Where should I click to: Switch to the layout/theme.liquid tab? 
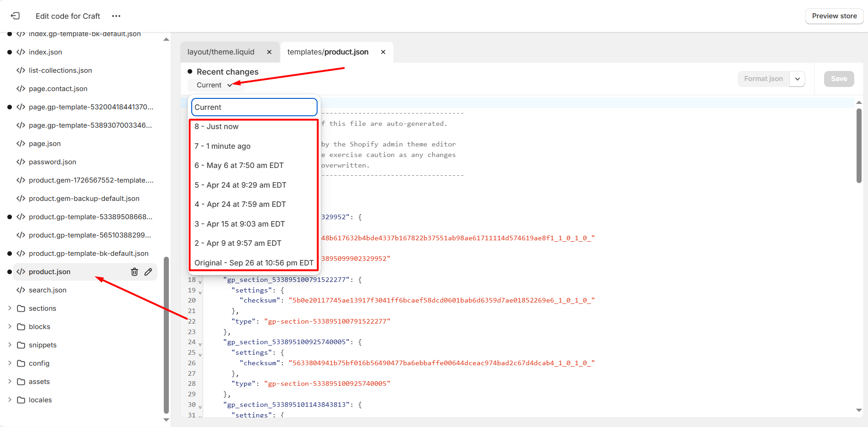tap(221, 52)
